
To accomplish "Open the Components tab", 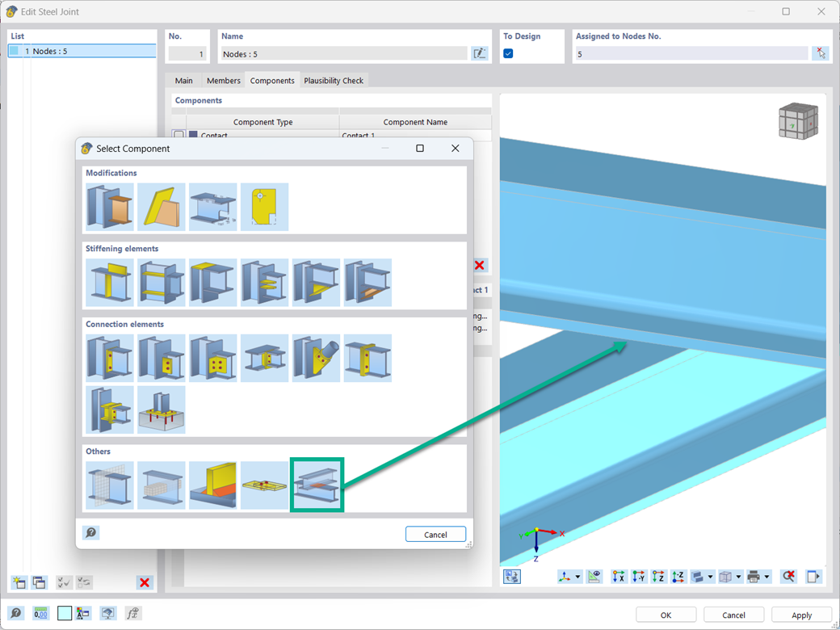I will click(272, 80).
